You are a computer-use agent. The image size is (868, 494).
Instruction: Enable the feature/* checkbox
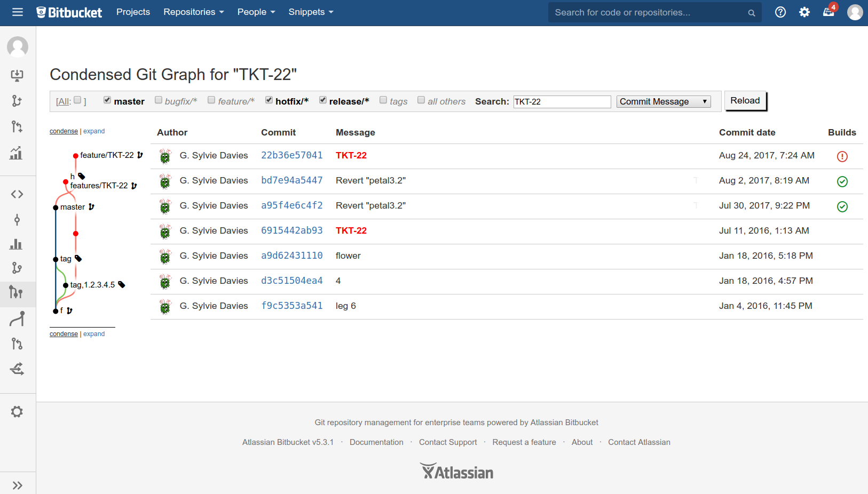pos(211,100)
